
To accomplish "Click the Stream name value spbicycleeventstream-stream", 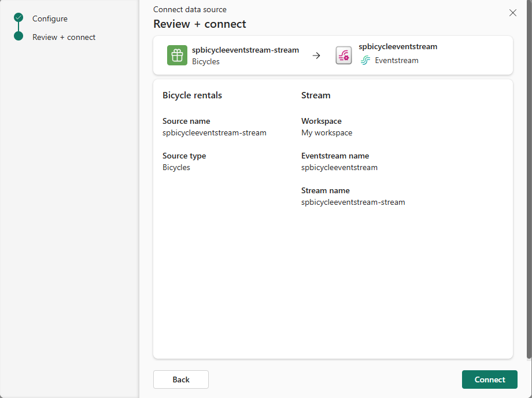I will click(353, 202).
